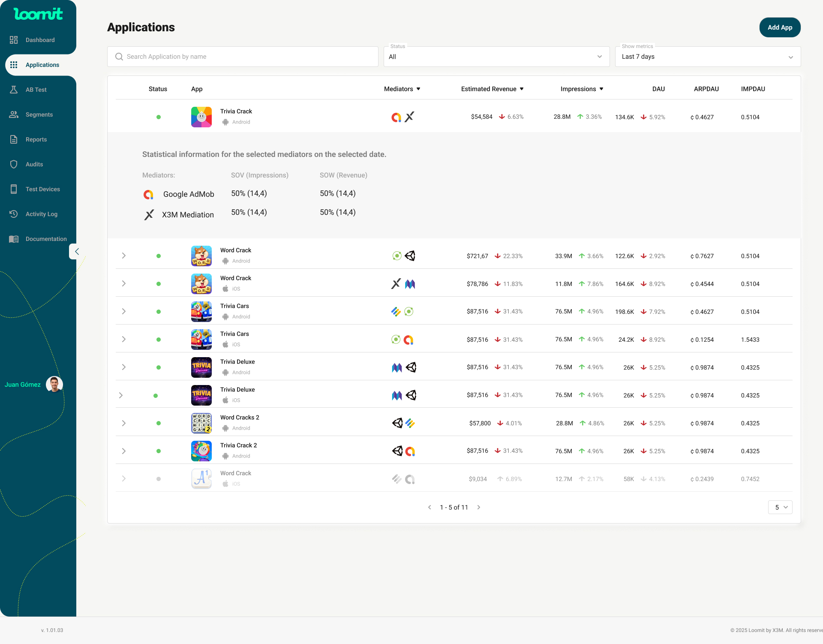Open Test Devices page

click(42, 189)
